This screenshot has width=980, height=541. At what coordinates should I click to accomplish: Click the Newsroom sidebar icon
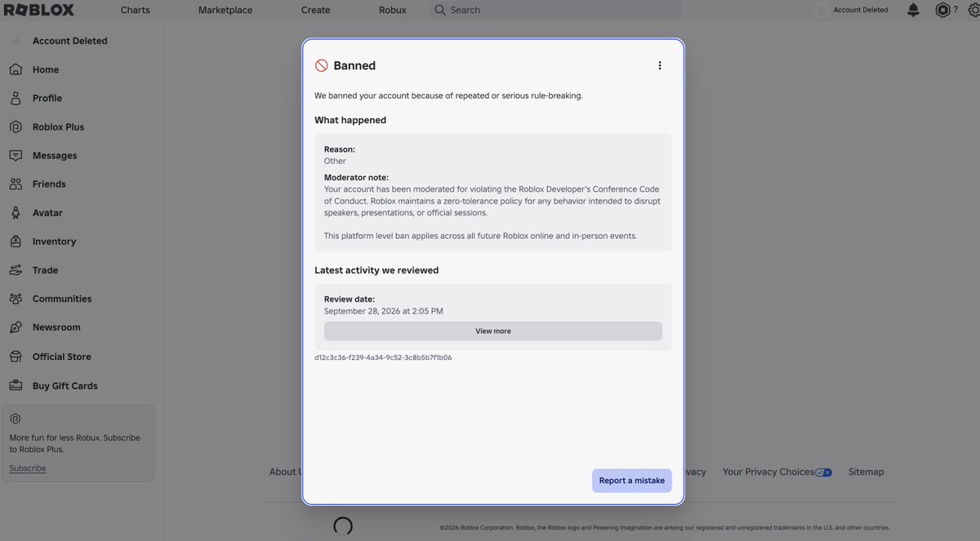(x=16, y=327)
